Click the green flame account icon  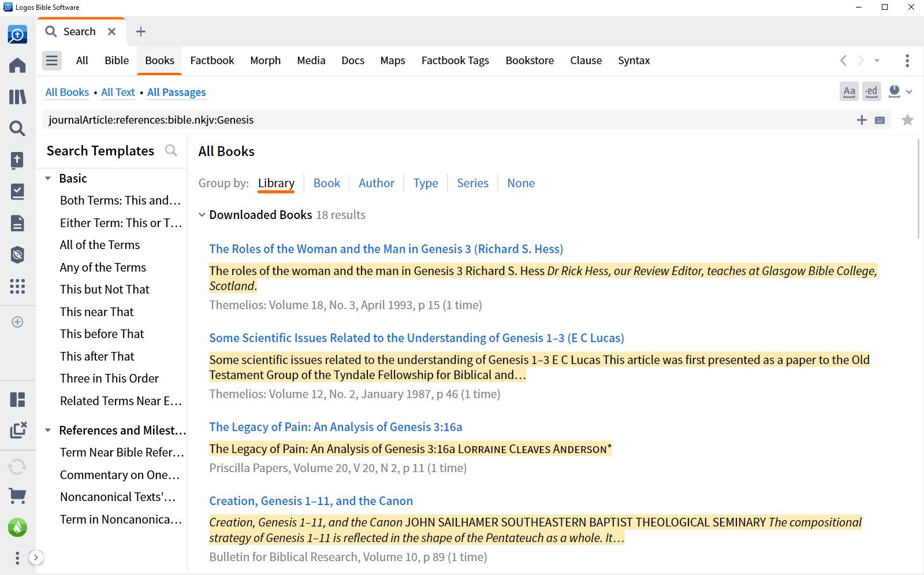(x=17, y=527)
